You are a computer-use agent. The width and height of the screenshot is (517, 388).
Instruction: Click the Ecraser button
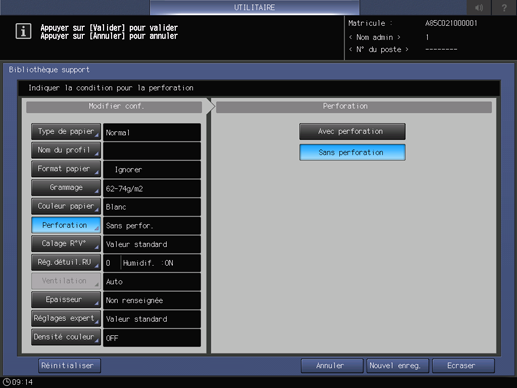pyautogui.click(x=463, y=366)
